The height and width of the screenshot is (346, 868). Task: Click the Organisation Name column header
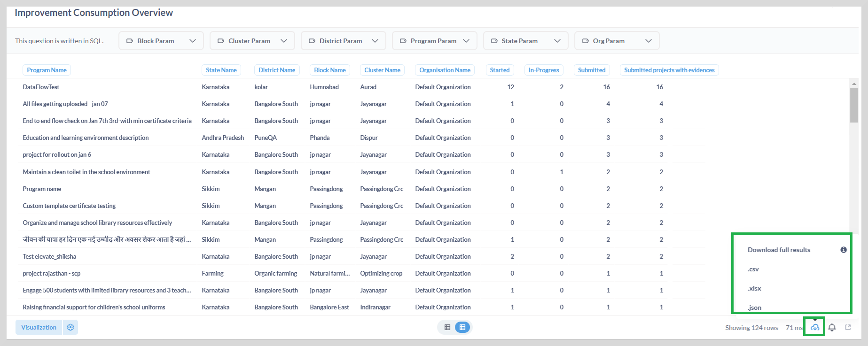445,70
